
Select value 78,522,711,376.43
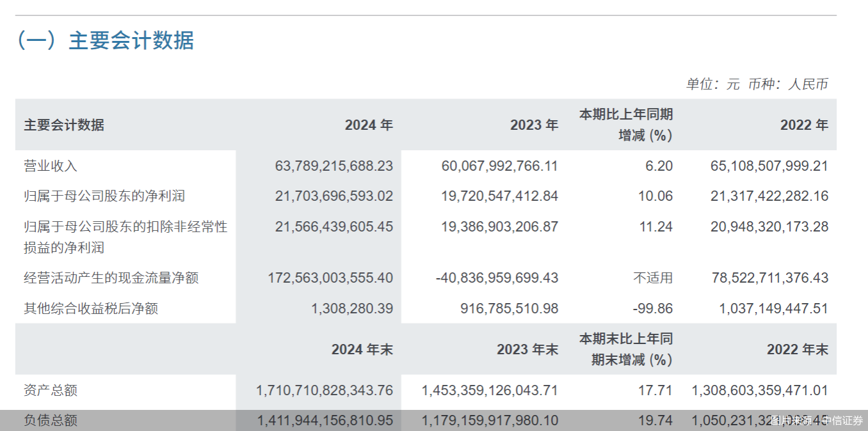point(770,278)
